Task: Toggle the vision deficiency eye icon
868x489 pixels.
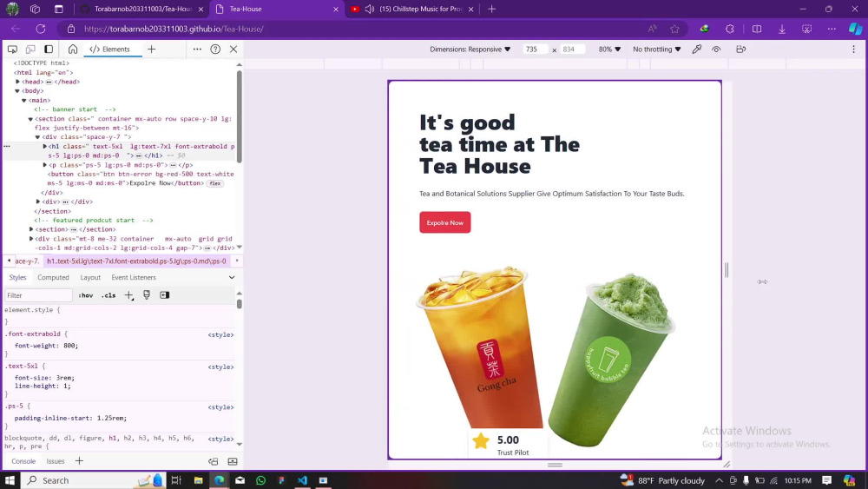Action: coord(716,50)
